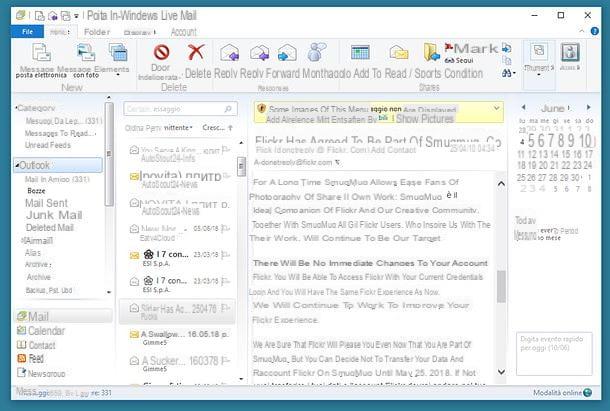This screenshot has height=411, width=610.
Task: Open ESI S.p.A. unread envelope message
Action: coord(177,258)
